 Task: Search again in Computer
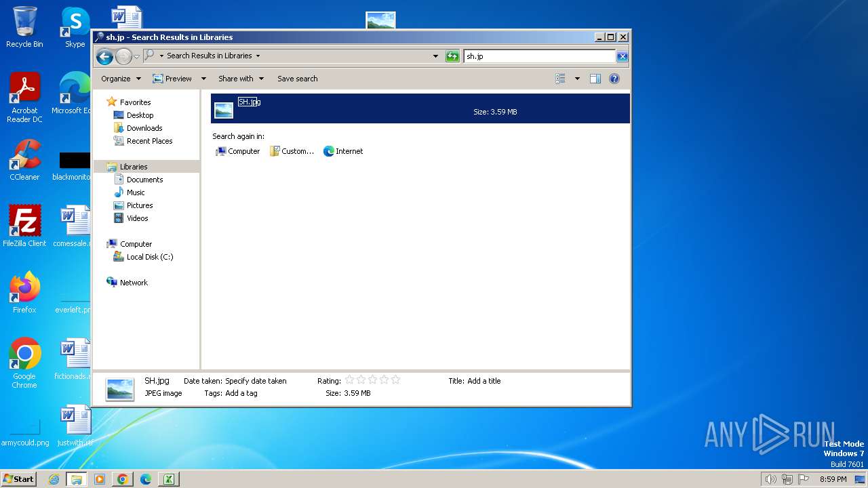click(x=237, y=151)
